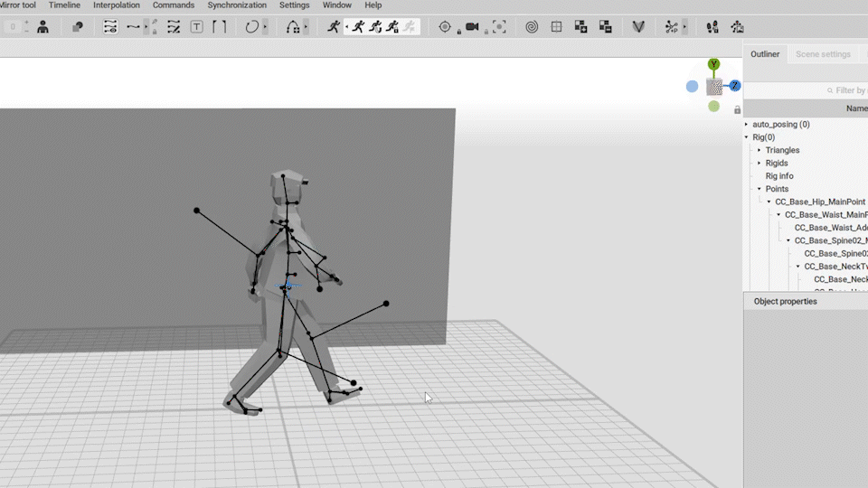Click the curve trajectory tool icon
Screen dimensions: 868x488
[133, 26]
